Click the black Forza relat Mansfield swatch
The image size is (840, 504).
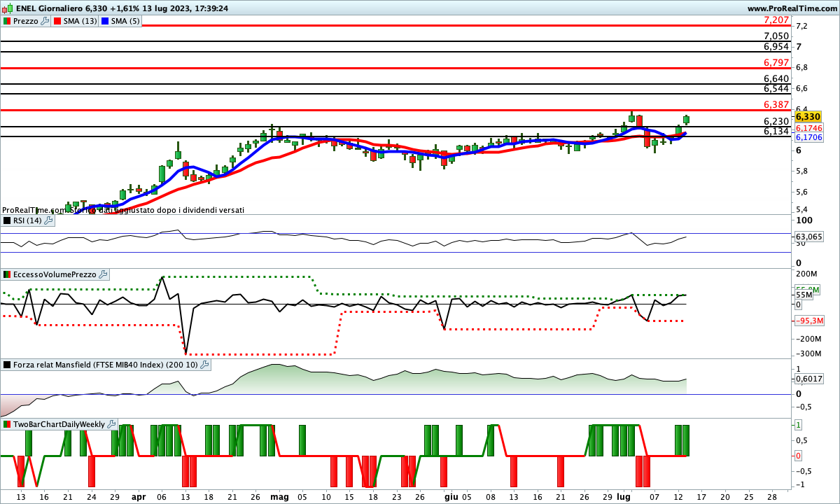(x=7, y=365)
